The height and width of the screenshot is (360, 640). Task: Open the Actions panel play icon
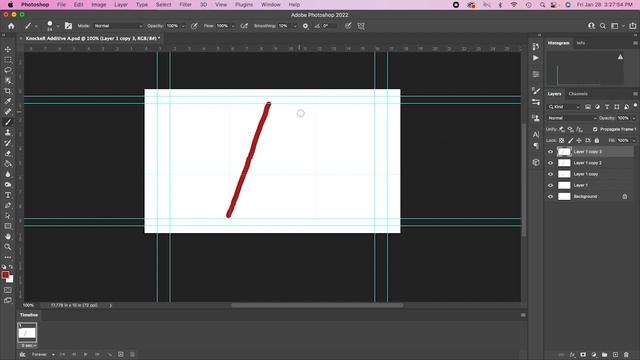coord(536,58)
